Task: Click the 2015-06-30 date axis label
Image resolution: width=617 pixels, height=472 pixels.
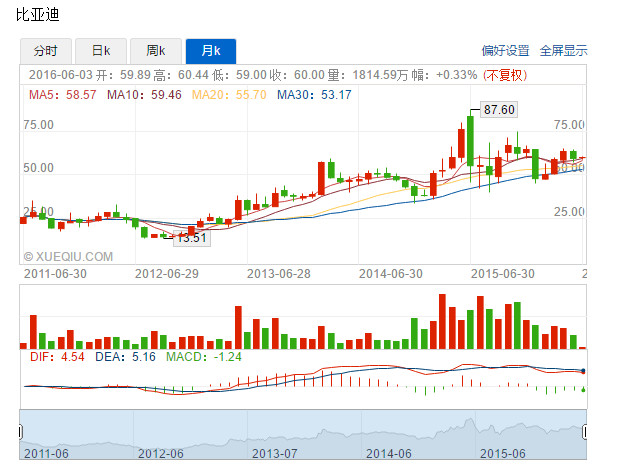Action: [x=503, y=274]
